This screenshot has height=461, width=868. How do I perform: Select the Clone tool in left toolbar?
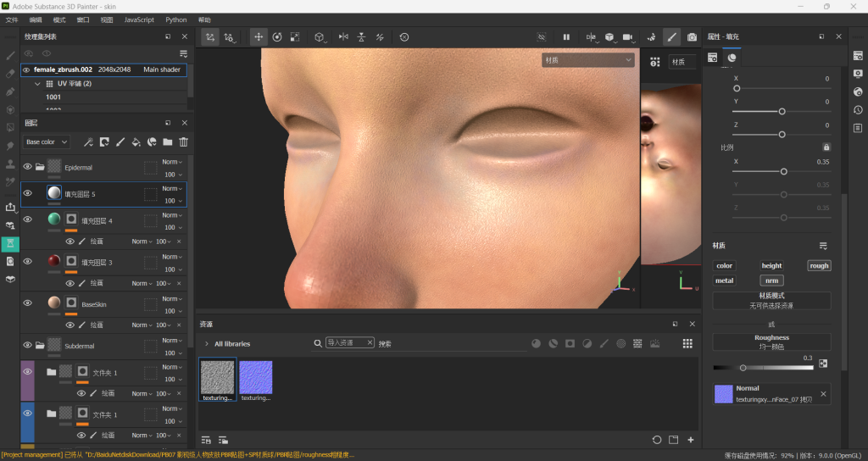click(x=10, y=164)
